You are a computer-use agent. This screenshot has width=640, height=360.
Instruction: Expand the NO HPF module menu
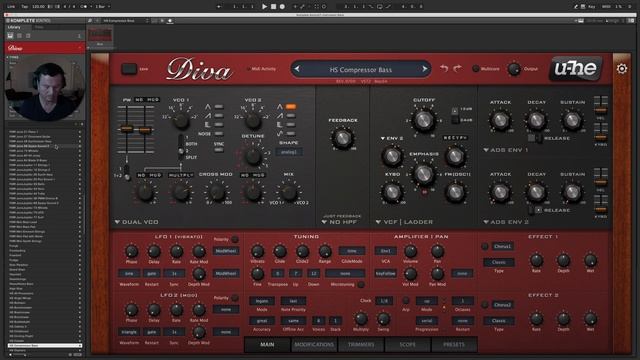pos(339,222)
